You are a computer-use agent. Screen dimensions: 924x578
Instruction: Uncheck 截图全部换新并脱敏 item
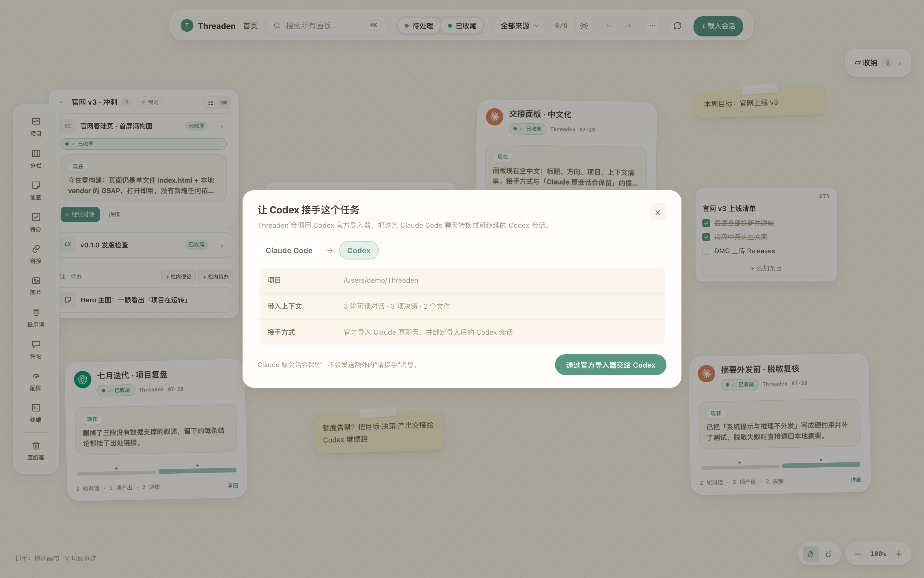(x=706, y=223)
